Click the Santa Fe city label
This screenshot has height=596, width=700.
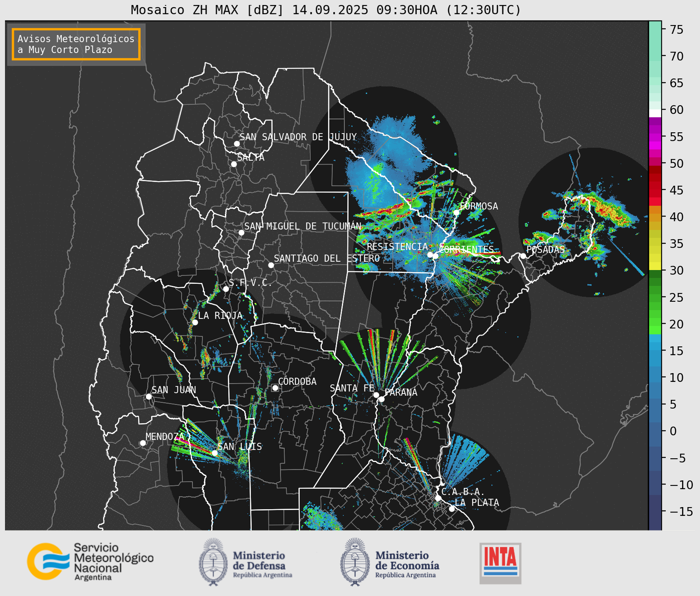pos(352,388)
